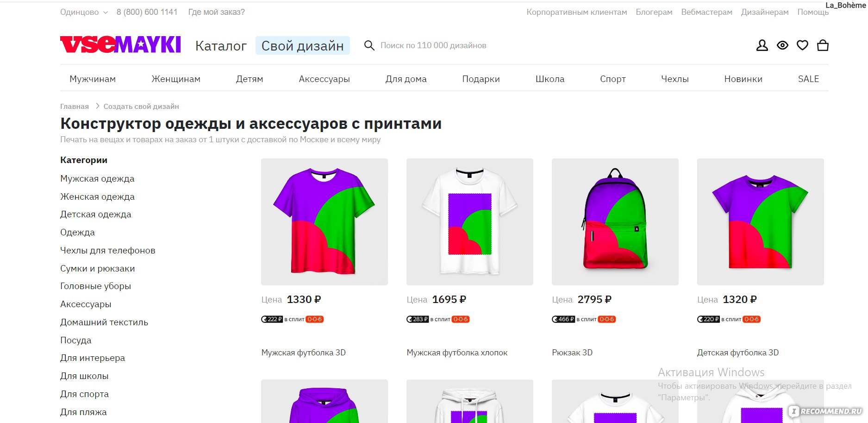The width and height of the screenshot is (868, 423).
Task: Open the user account profile icon
Action: tap(762, 45)
